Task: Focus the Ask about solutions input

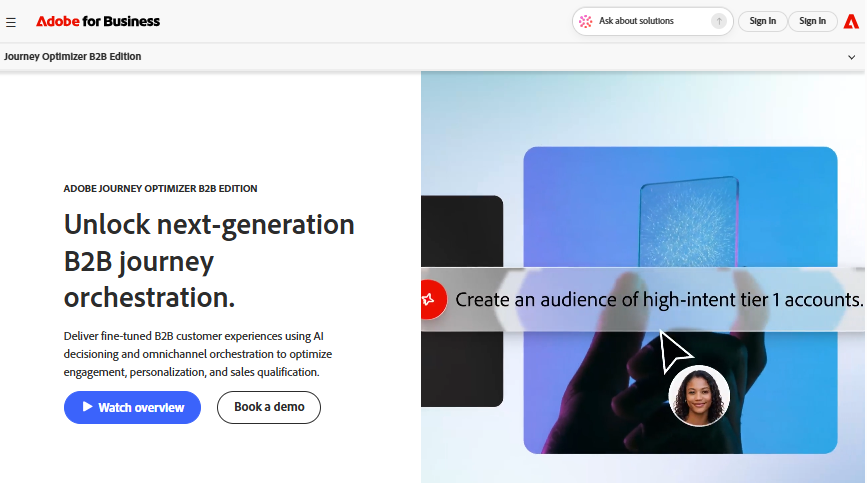Action: 652,21
